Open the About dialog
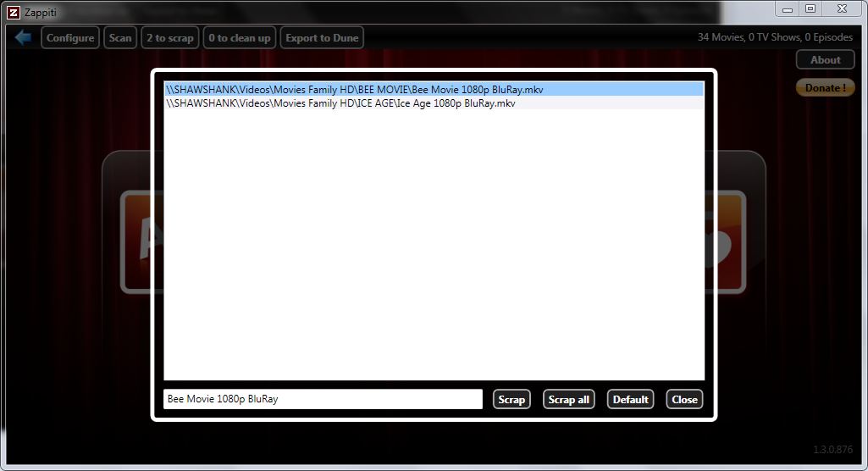This screenshot has height=471, width=868. click(826, 60)
